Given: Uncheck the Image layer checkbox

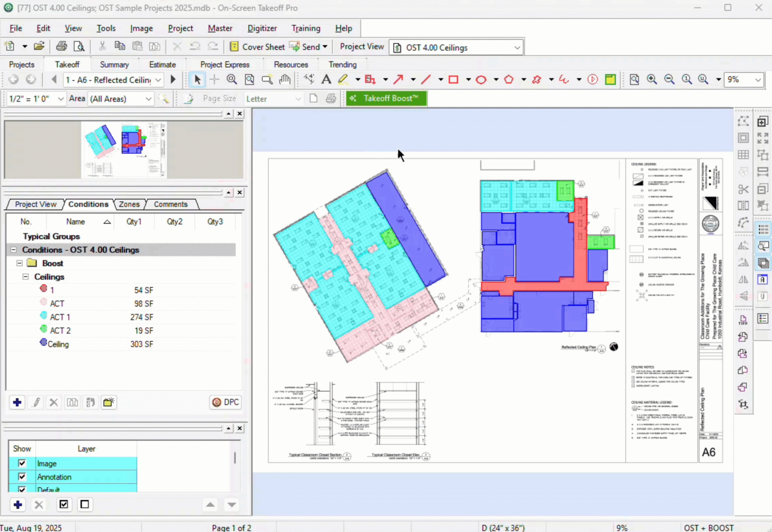Looking at the screenshot, I should click(x=22, y=463).
